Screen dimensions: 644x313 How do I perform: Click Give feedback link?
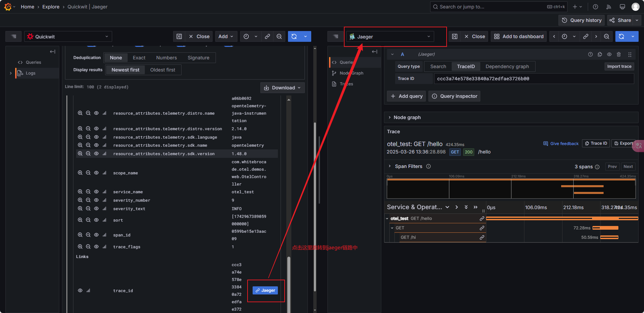[x=561, y=143]
